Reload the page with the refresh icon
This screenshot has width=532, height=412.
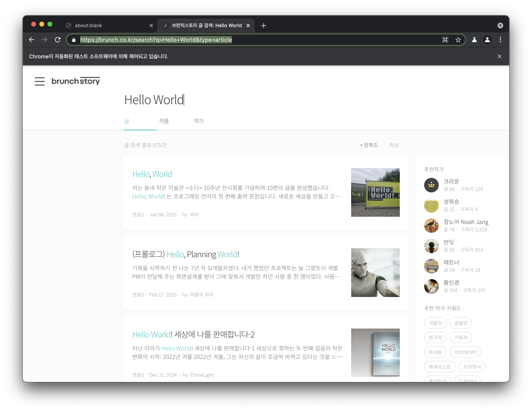[x=58, y=40]
